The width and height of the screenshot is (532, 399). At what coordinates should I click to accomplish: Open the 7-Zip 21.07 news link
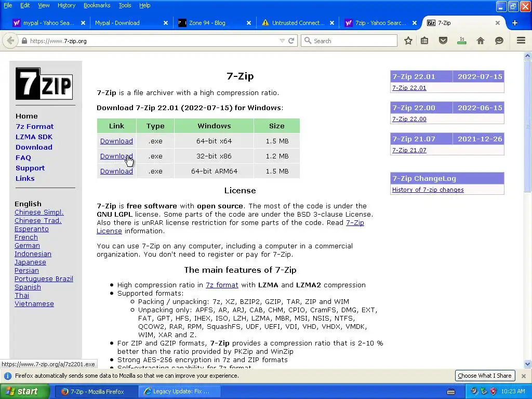(x=409, y=150)
